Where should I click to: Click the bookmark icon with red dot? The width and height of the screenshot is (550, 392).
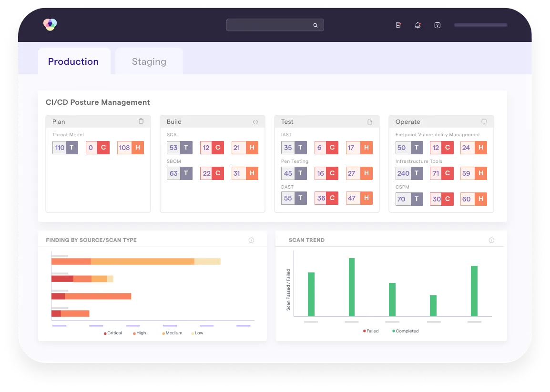coord(398,25)
